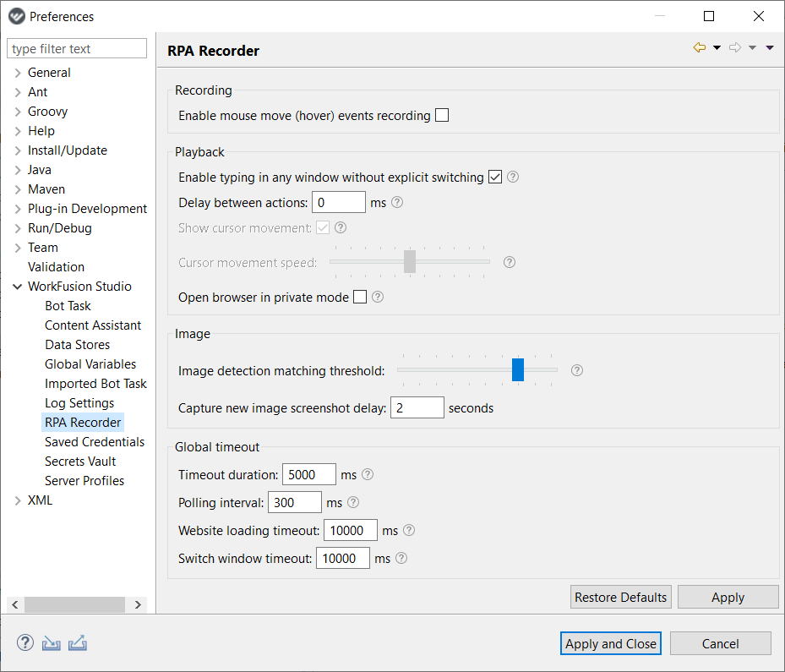The height and width of the screenshot is (672, 785).
Task: Open the Bot Task preferences page
Action: [x=68, y=306]
